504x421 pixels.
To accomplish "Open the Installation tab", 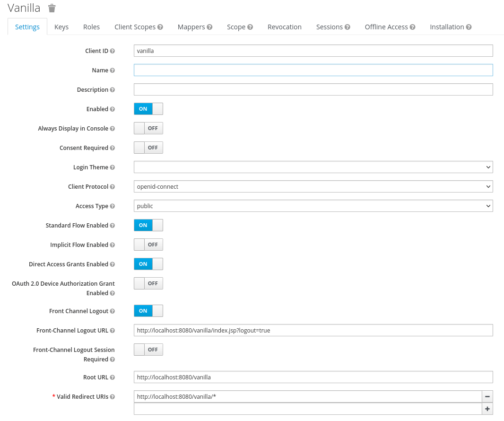I will click(x=446, y=27).
